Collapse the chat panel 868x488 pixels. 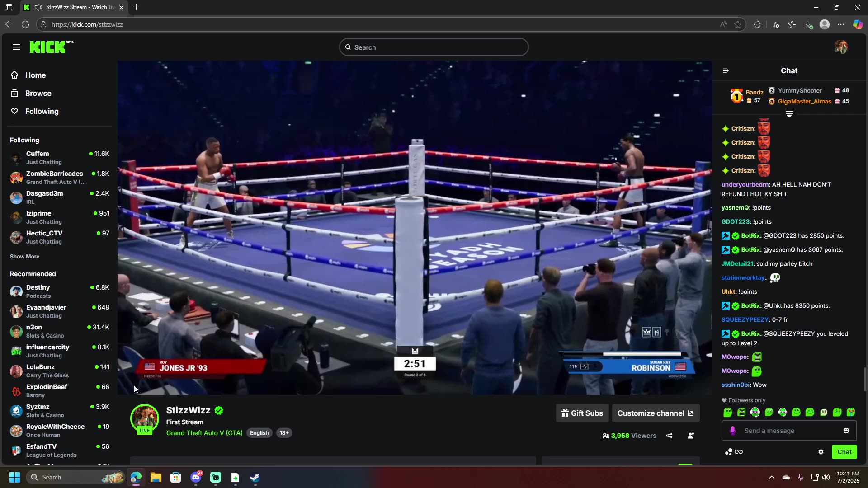coord(726,70)
